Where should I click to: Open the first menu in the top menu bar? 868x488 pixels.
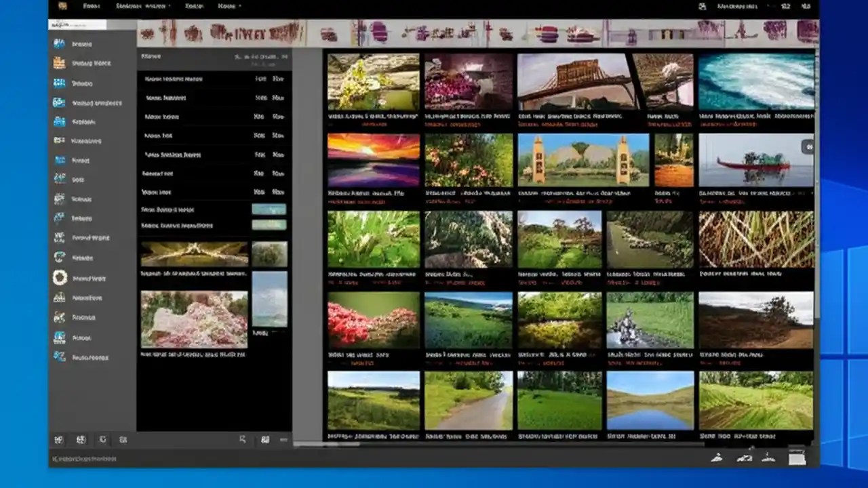tap(91, 5)
